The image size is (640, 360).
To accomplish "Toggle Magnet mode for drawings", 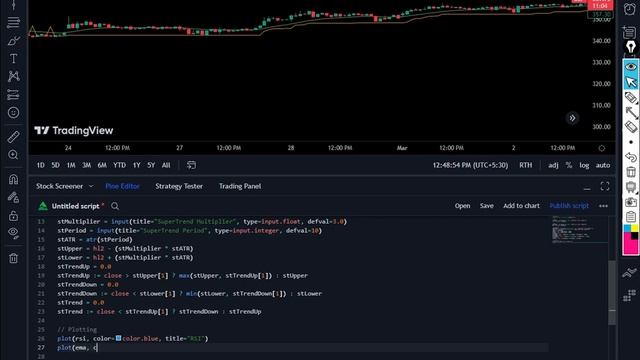I will pos(13,179).
